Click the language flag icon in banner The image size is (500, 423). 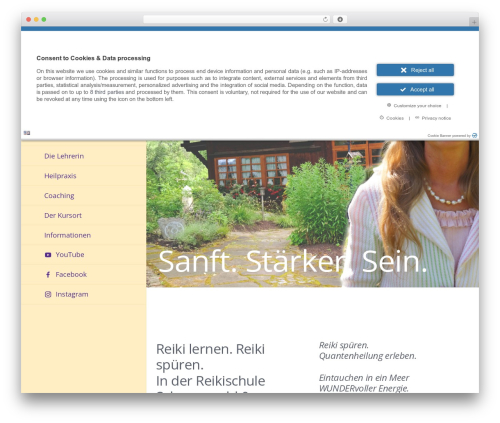pyautogui.click(x=27, y=133)
